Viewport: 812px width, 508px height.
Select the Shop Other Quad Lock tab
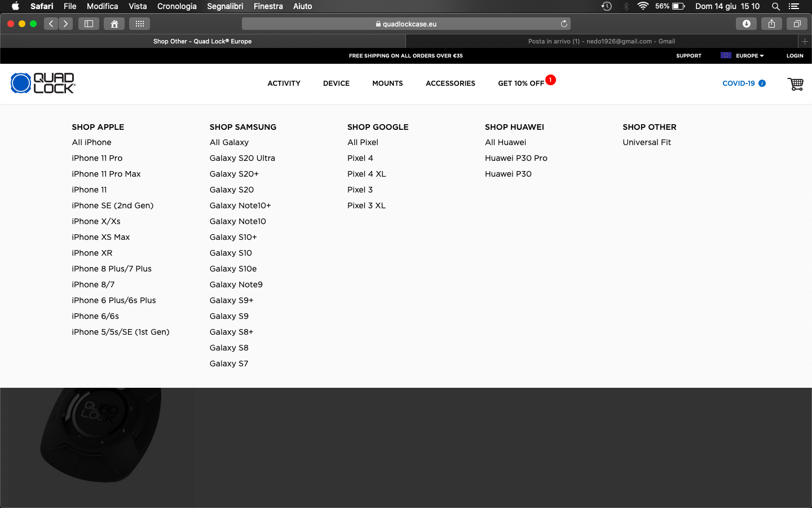coord(202,41)
